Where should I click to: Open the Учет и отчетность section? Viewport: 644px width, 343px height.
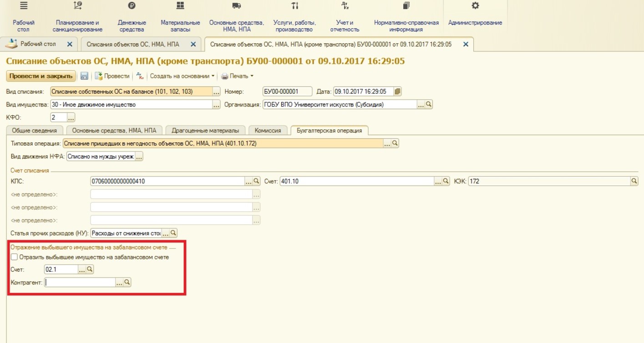(x=345, y=17)
